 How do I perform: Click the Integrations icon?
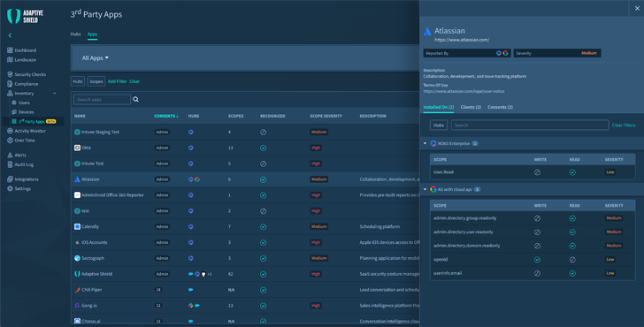pyautogui.click(x=10, y=179)
